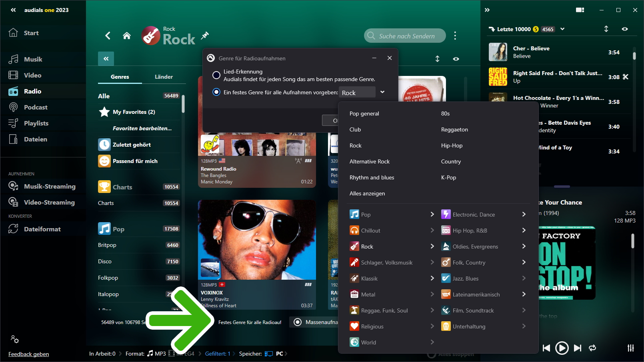Expand the Letzte 10000 playlist dropdown
644x362 pixels.
tap(562, 29)
